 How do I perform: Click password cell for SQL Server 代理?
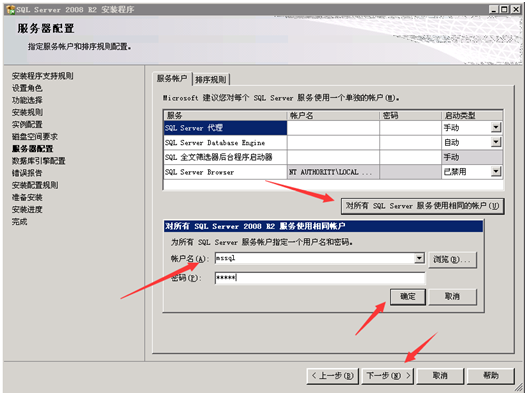pos(410,128)
